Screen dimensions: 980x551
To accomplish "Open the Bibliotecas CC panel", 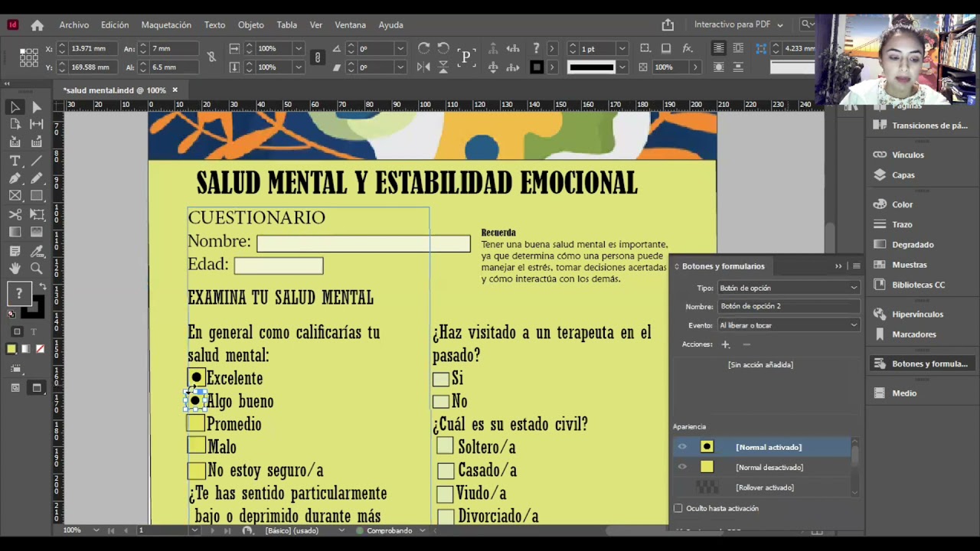I will tap(918, 285).
